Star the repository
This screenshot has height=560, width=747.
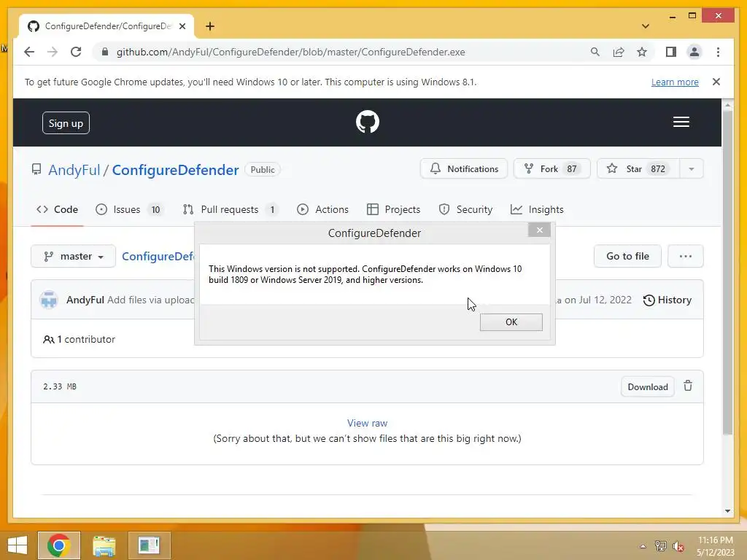coord(638,169)
